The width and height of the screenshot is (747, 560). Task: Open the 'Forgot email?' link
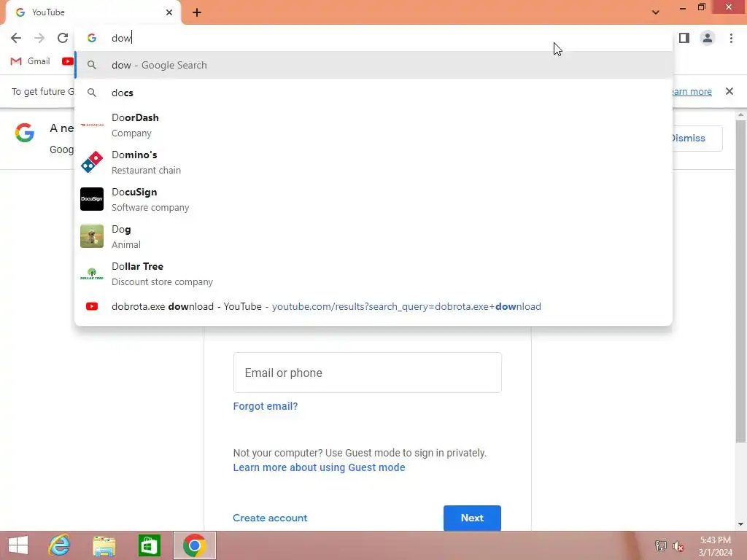[x=266, y=406]
